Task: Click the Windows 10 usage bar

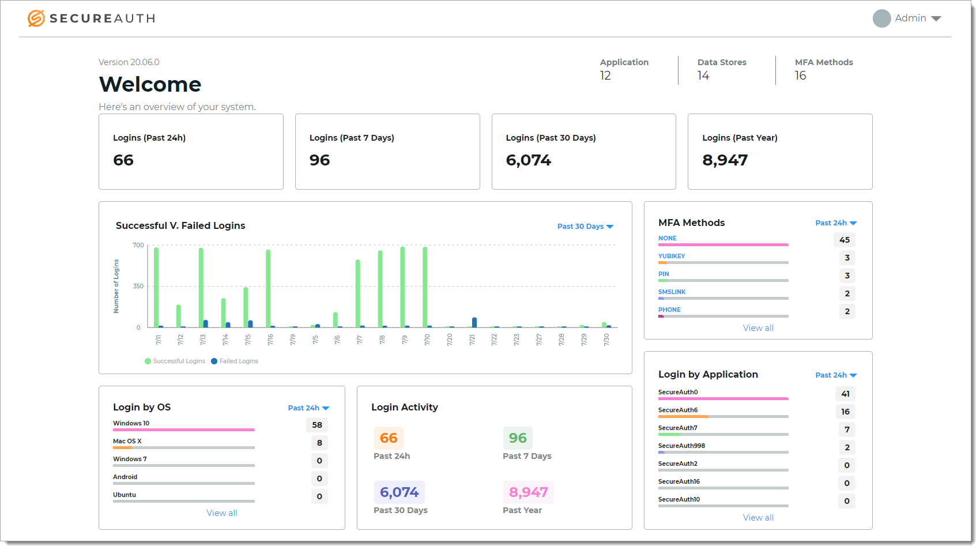Action: pos(184,430)
